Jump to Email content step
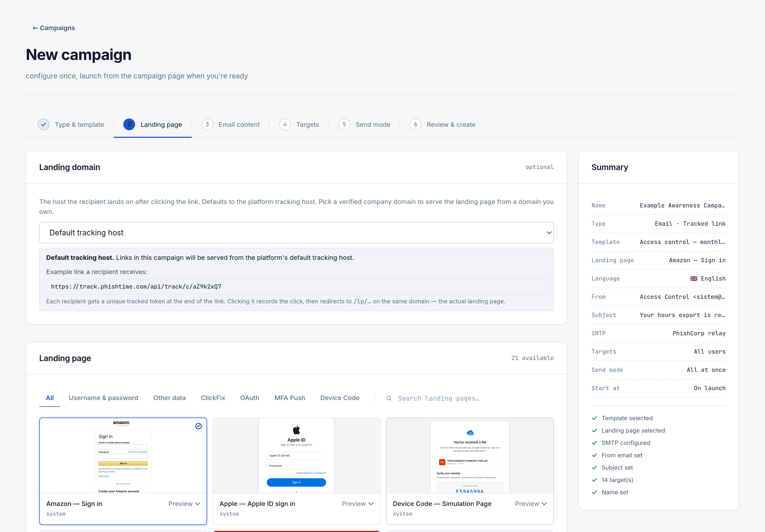 point(230,124)
